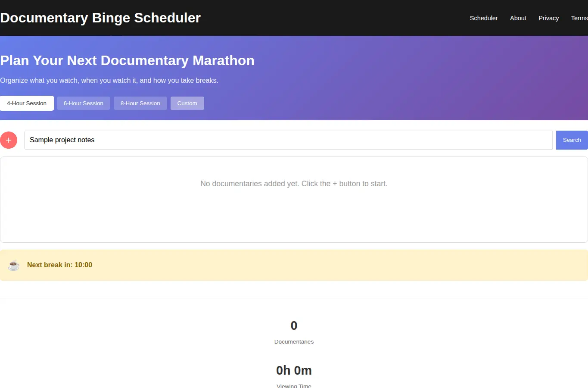Select the 6-Hour Session option
This screenshot has height=388, width=588.
pyautogui.click(x=84, y=103)
